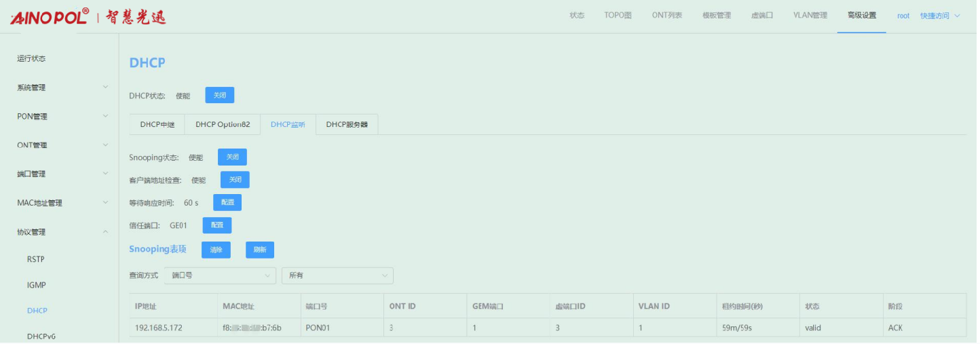Open the 所有 filter dropdown
The height and width of the screenshot is (344, 980).
(x=337, y=275)
